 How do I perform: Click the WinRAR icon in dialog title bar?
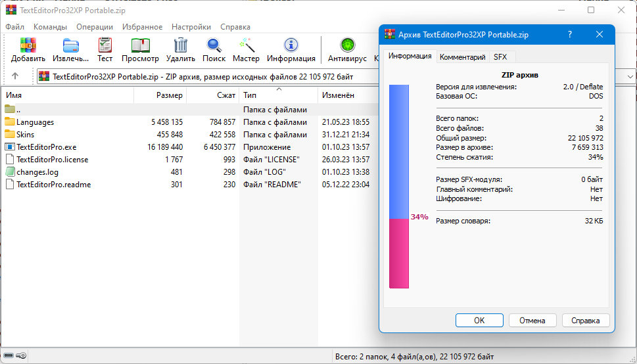click(390, 35)
